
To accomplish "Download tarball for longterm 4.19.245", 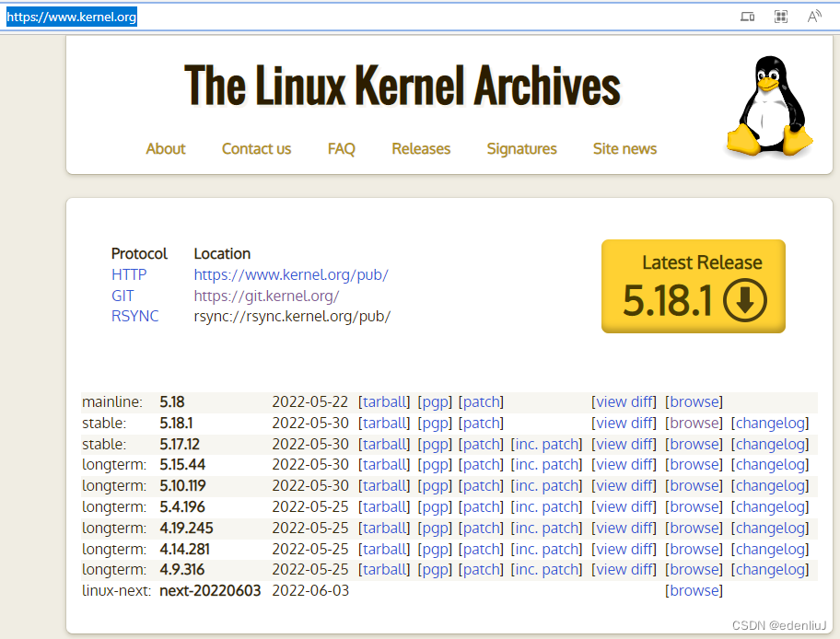I will 384,529.
